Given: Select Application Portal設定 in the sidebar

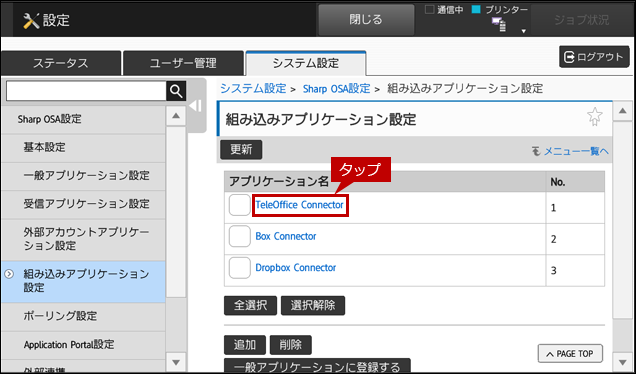Looking at the screenshot, I should 83,344.
